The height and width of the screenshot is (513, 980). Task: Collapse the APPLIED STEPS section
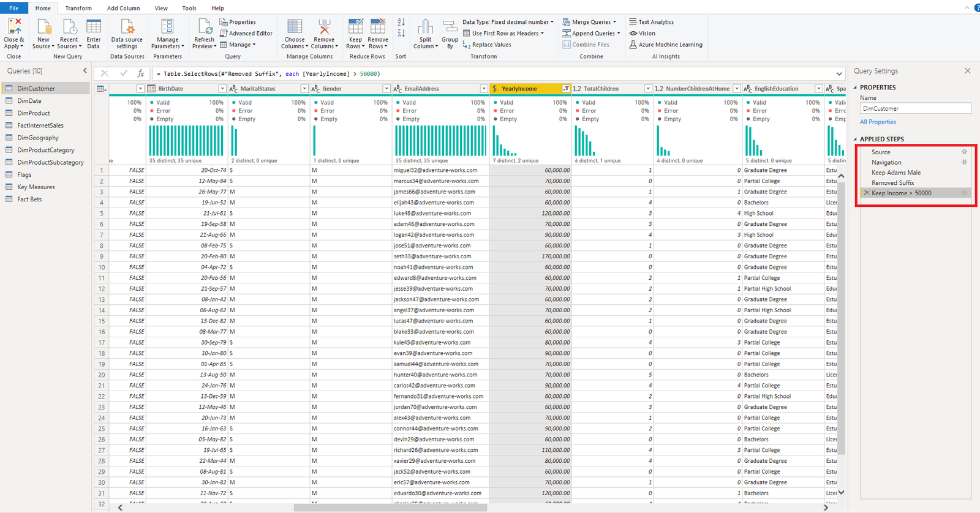pos(856,139)
